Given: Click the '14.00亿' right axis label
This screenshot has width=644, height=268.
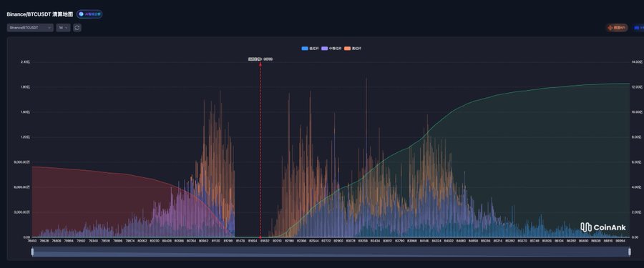Looking at the screenshot, I should pos(637,62).
